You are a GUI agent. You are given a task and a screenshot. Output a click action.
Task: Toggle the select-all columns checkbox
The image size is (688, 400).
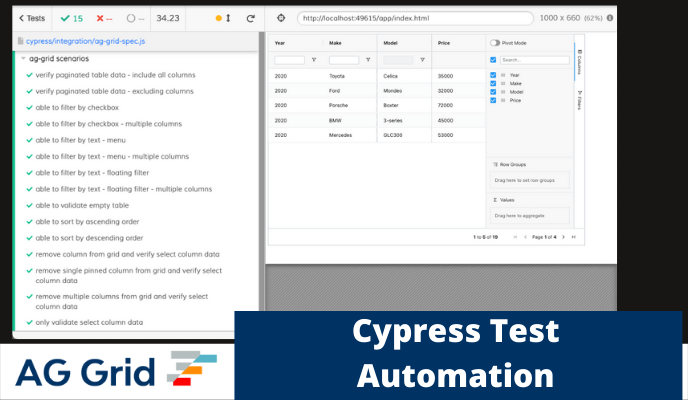coord(493,60)
